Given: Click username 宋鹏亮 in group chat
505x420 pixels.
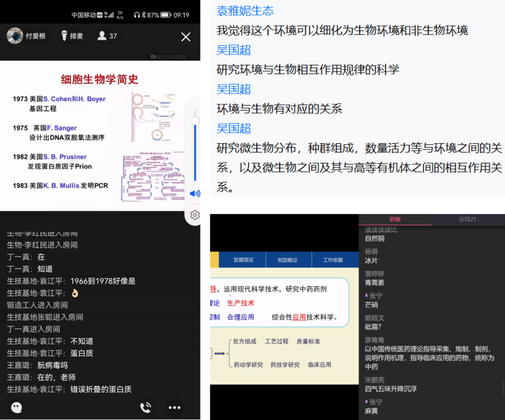Looking at the screenshot, I should (375, 380).
